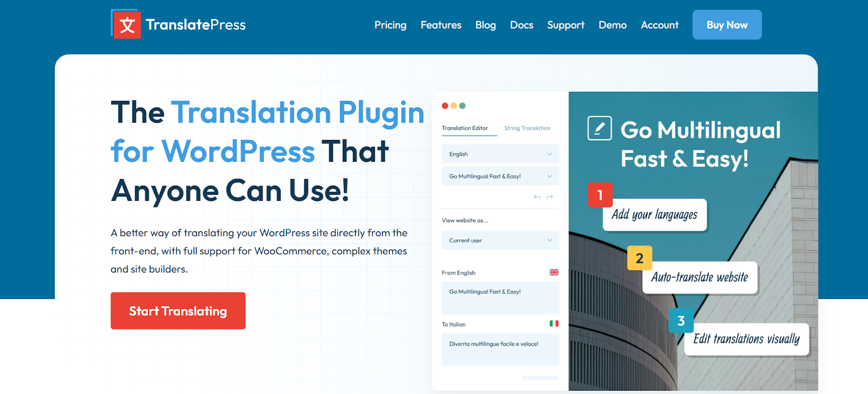Click the From English source text field

pyautogui.click(x=500, y=297)
